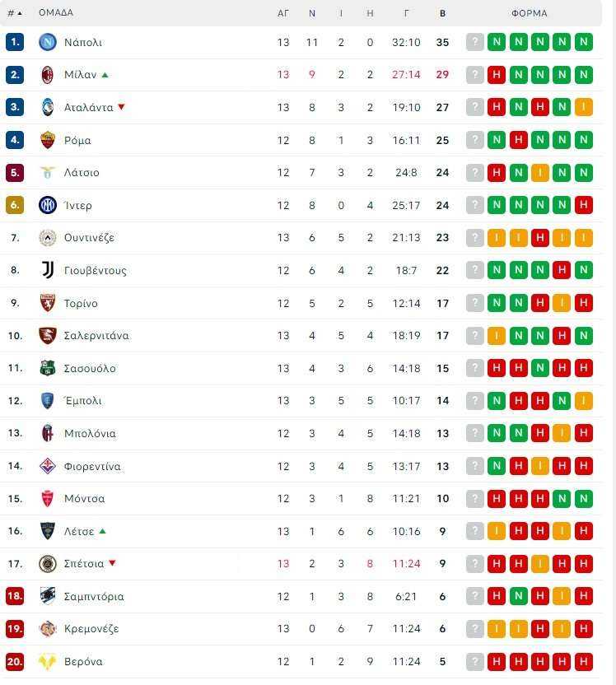Sort by the ΑΓ matches column header
Screen dimensions: 616x685
pos(283,13)
